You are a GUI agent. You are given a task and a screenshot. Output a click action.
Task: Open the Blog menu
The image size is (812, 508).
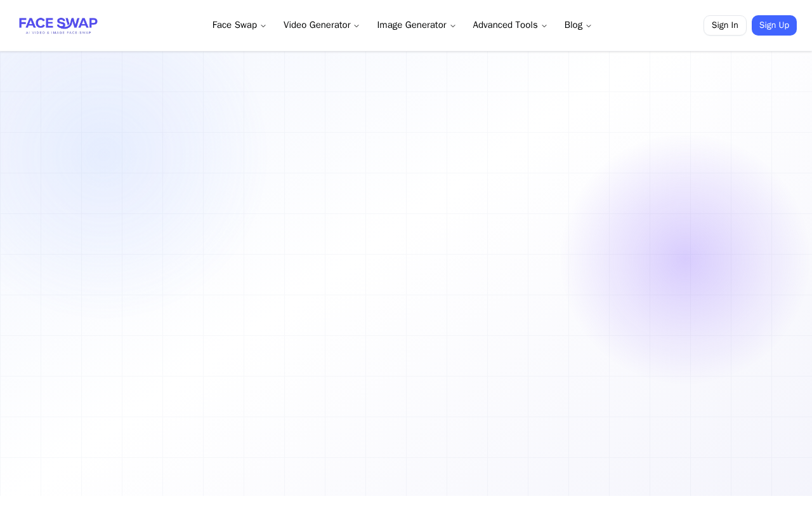pos(578,25)
